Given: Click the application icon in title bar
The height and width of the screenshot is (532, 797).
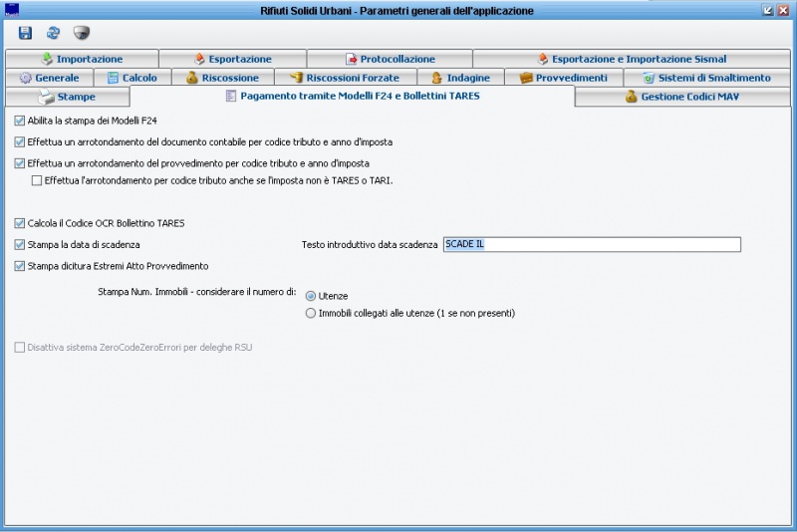Looking at the screenshot, I should click(11, 10).
